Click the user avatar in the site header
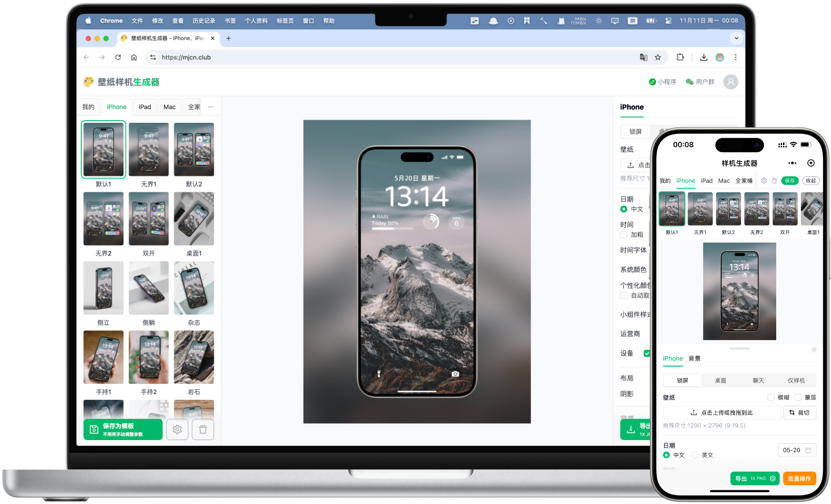 click(x=731, y=82)
